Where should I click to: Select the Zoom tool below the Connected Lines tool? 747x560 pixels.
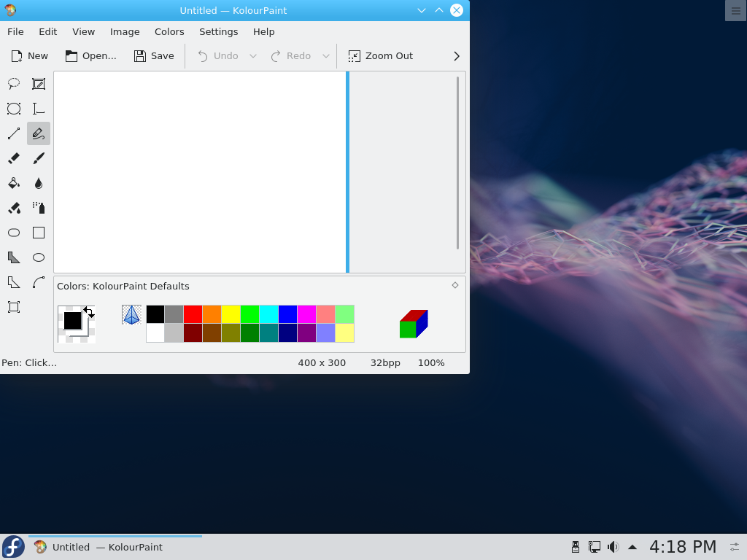point(14,307)
